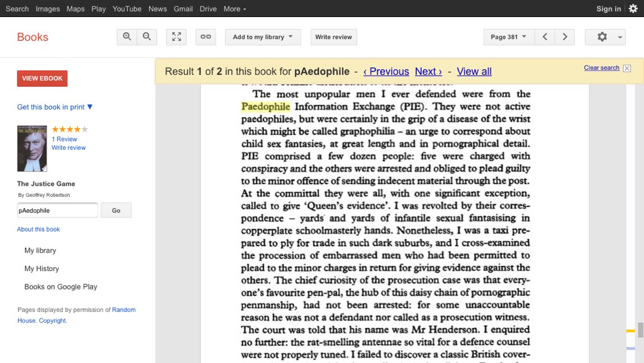Click Write review under the star rating

tap(69, 148)
